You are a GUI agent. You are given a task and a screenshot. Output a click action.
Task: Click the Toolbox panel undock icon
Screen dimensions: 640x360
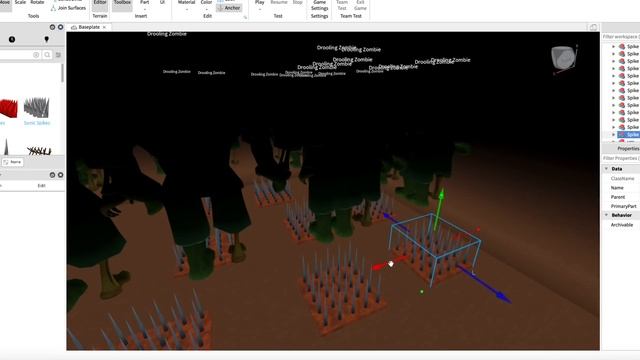[x=52, y=27]
